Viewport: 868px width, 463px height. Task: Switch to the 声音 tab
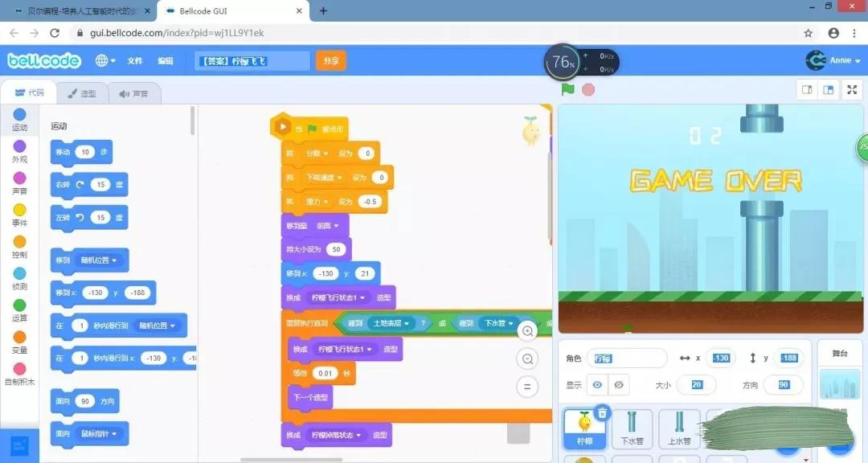tap(134, 93)
